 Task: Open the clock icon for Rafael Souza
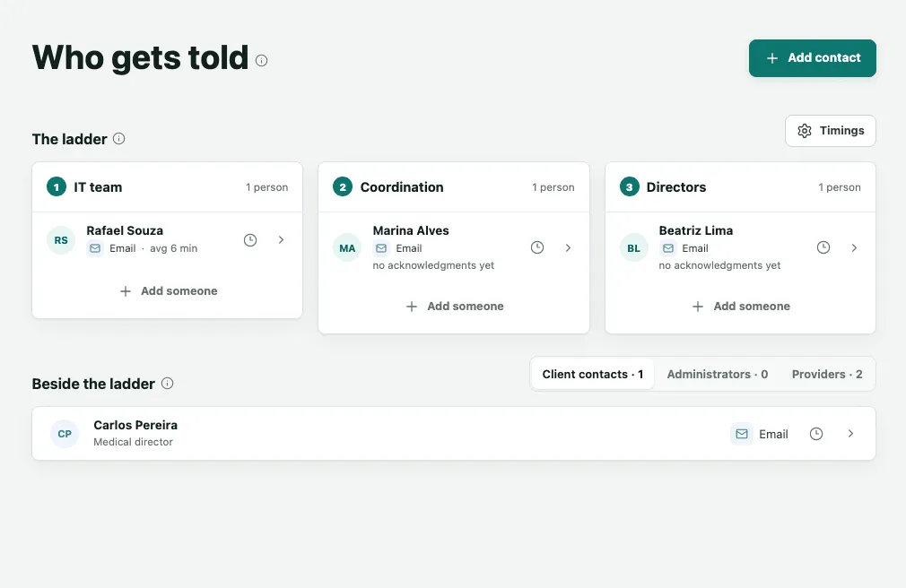(250, 239)
